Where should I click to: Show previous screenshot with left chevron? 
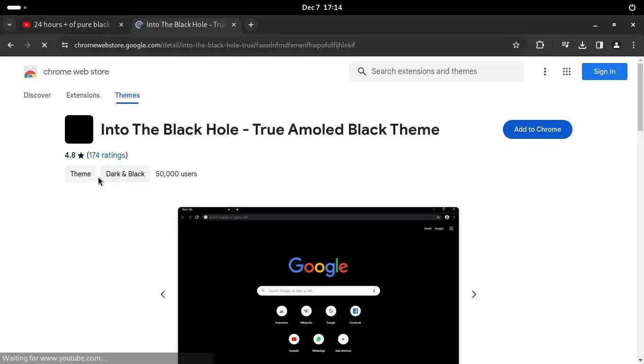[163, 294]
